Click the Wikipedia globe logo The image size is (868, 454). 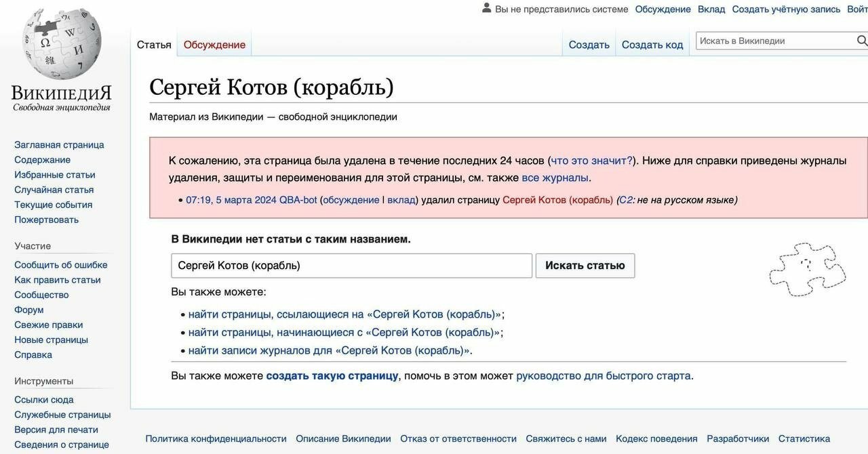(62, 43)
